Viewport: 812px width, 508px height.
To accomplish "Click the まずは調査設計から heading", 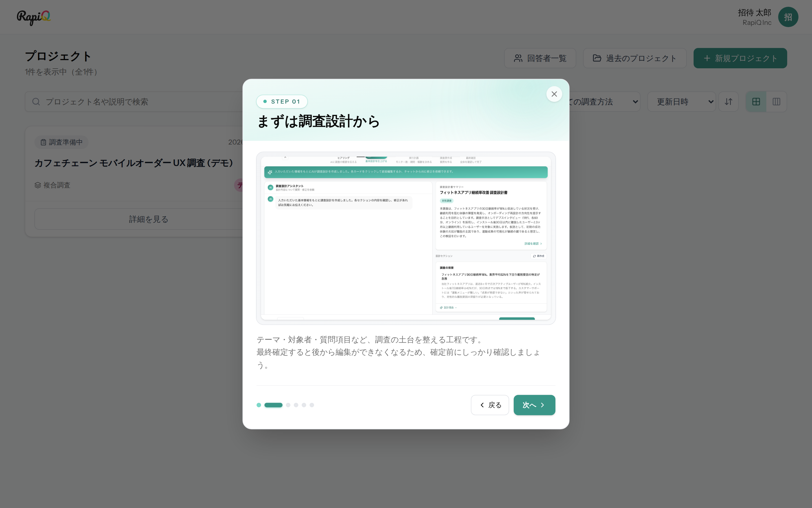I will tap(318, 121).
